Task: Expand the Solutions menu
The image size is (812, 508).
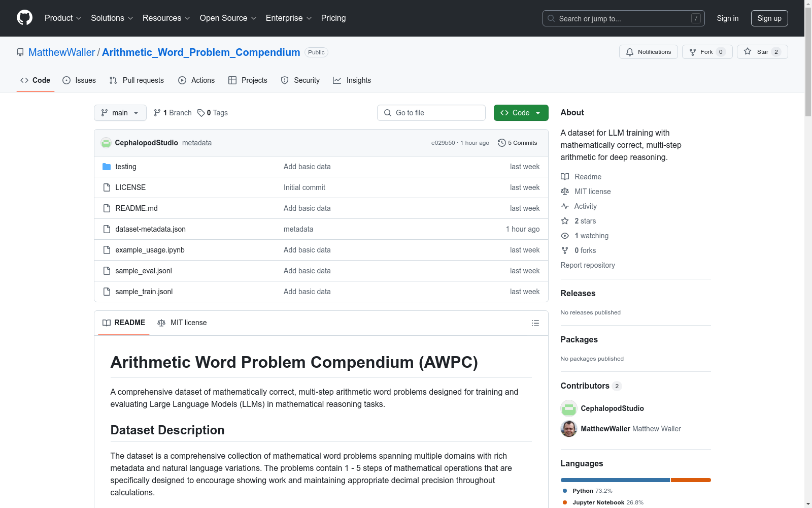Action: pos(112,18)
